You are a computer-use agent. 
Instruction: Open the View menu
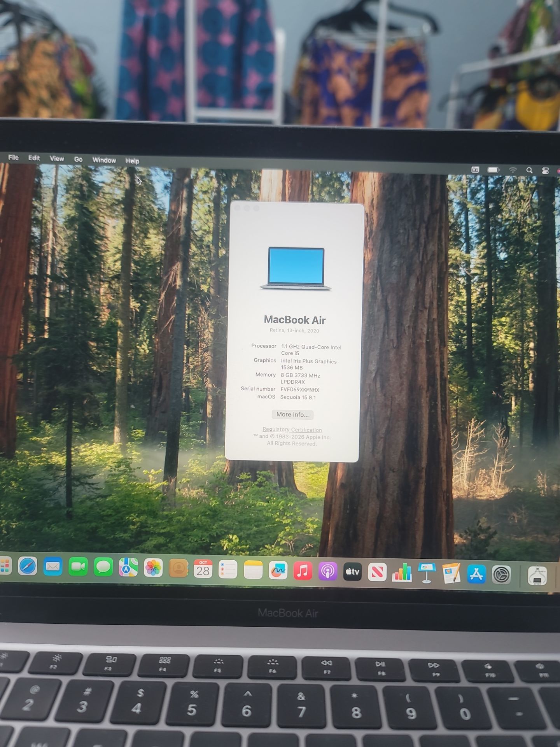pos(57,159)
